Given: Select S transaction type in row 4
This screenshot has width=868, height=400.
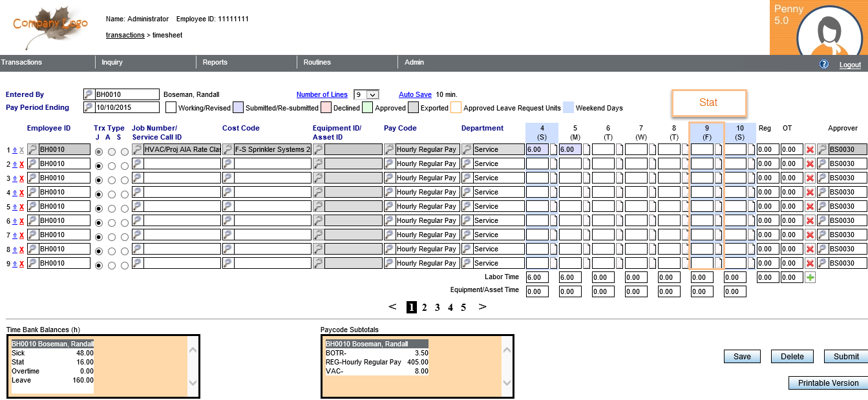Looking at the screenshot, I should coord(125,194).
